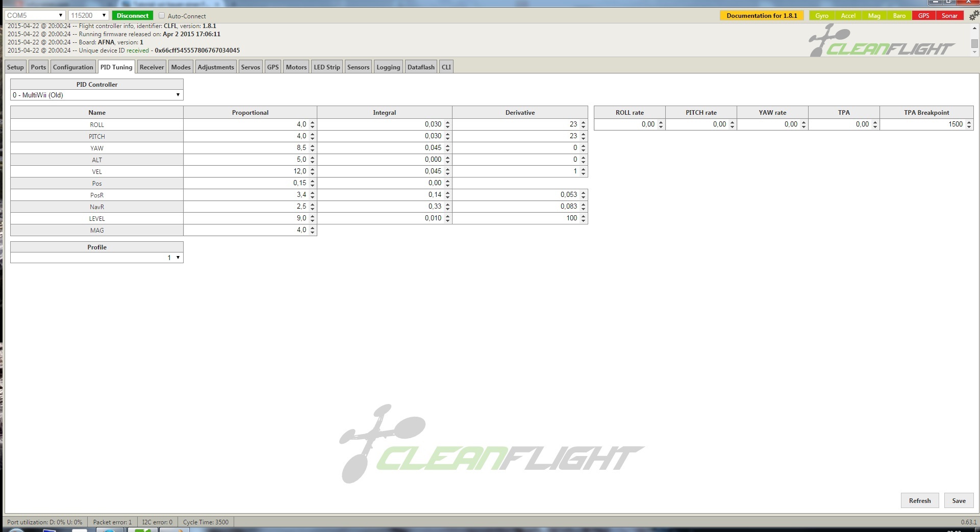Image resolution: width=980 pixels, height=532 pixels.
Task: Open the CLI tab
Action: (446, 67)
